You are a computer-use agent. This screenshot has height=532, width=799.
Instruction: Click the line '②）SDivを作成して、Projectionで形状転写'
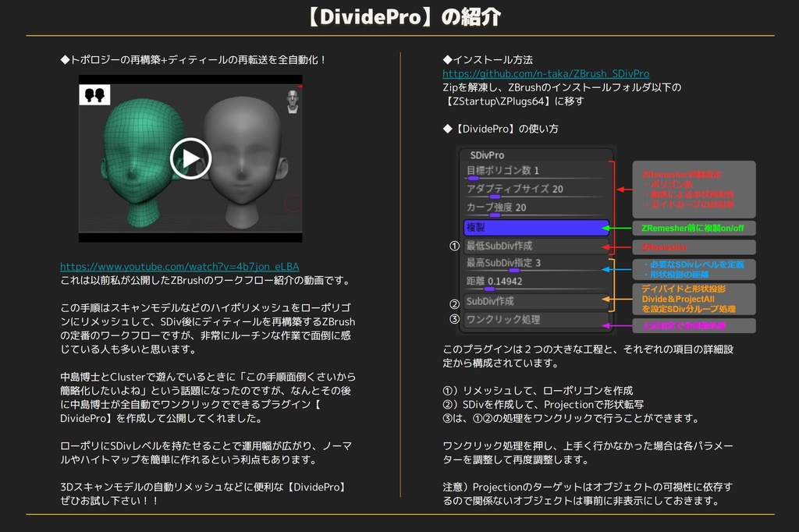pyautogui.click(x=543, y=405)
